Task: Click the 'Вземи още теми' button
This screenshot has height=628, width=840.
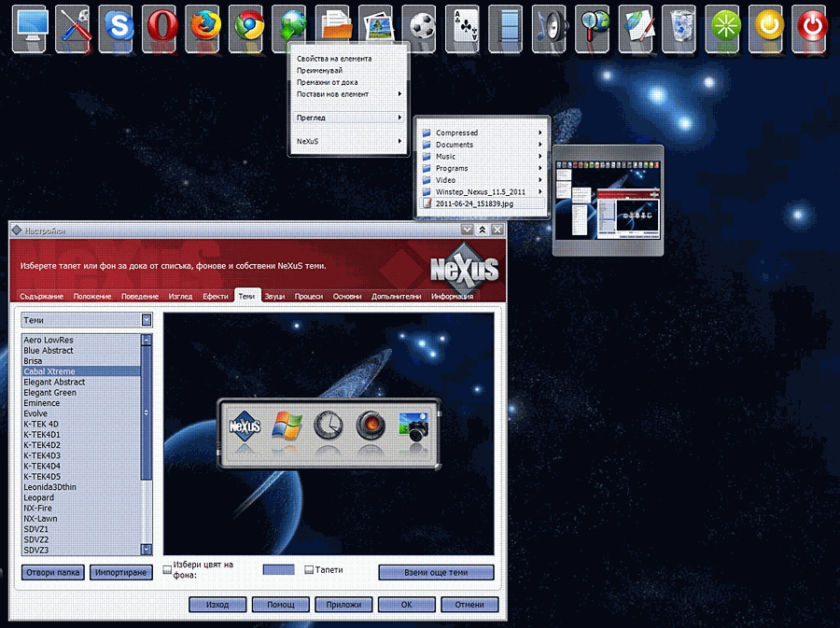Action: [x=436, y=572]
